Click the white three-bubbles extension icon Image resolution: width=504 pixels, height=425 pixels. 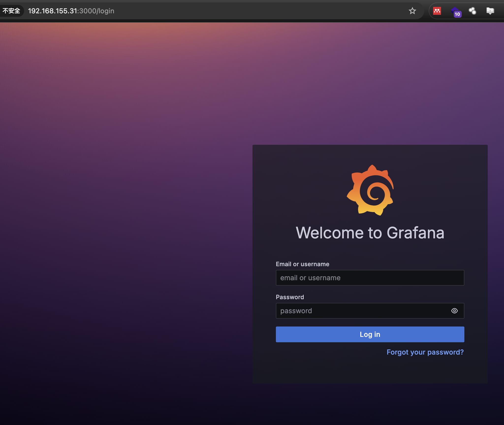(472, 11)
